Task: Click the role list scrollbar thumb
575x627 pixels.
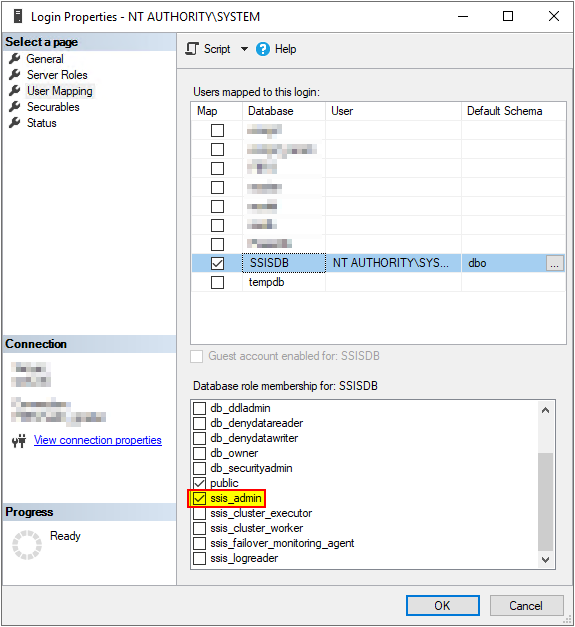Action: (x=545, y=501)
